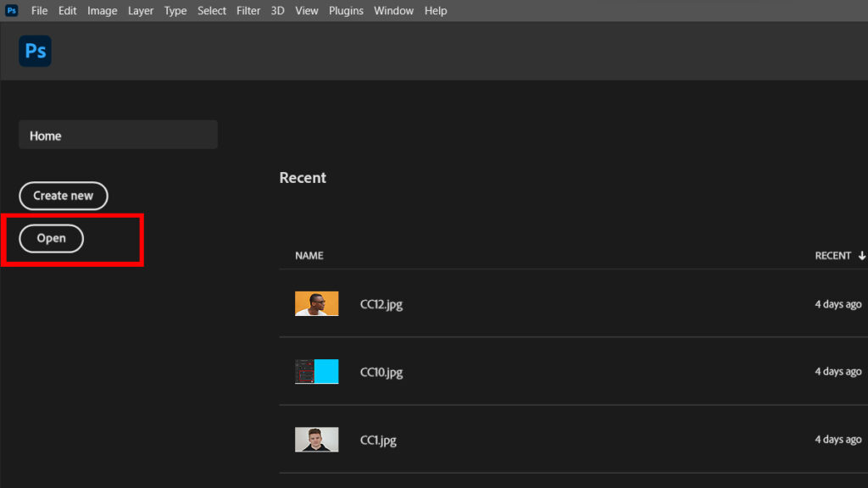Open the CC1.jpg thumbnail image

coord(316,440)
